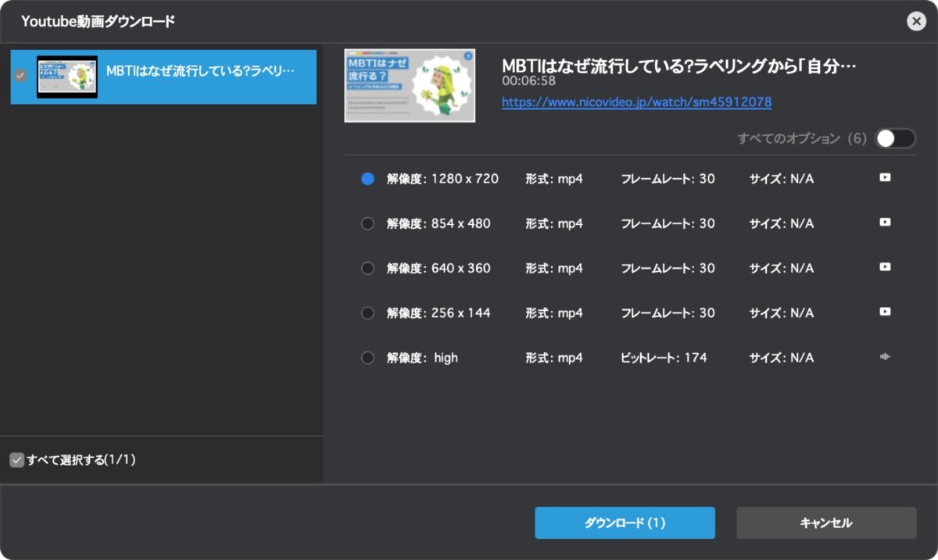Select the 256x144 resolution radio button

coord(367,312)
